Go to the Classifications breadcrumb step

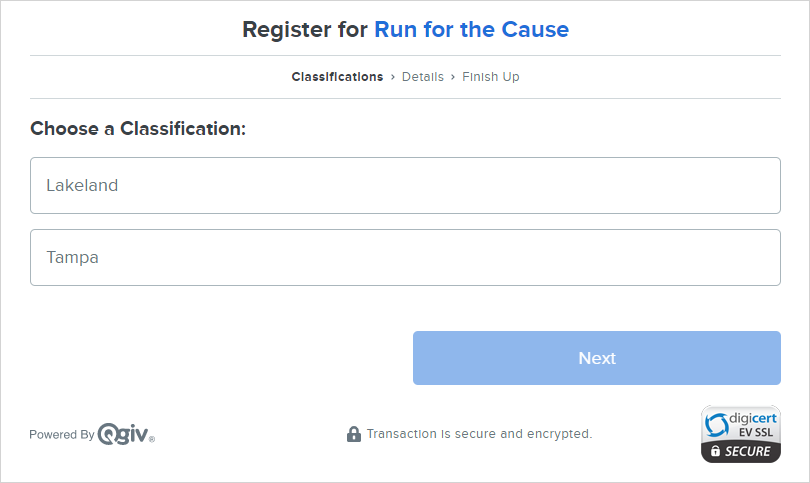pyautogui.click(x=337, y=77)
